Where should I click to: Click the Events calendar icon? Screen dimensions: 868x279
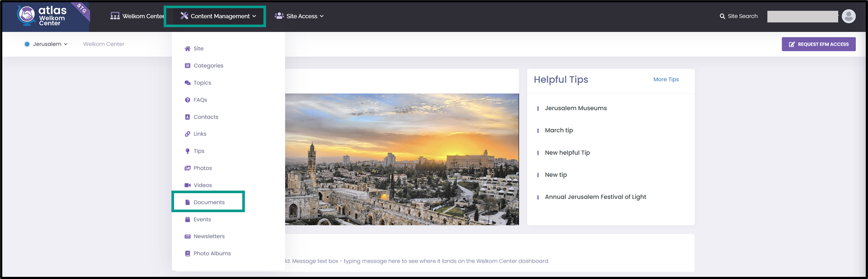coord(187,219)
